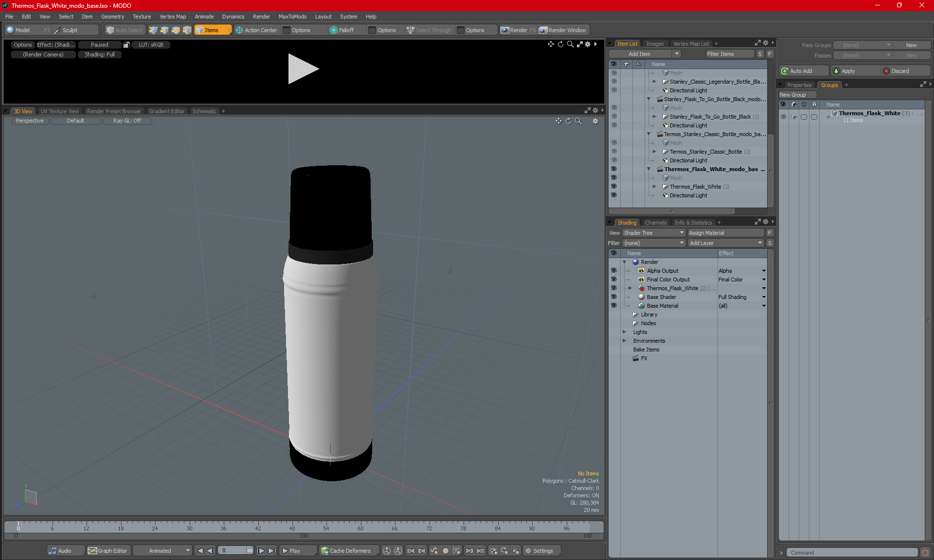Click 3D viewport zoom magnifier icon
The width and height of the screenshot is (934, 560).
[578, 121]
